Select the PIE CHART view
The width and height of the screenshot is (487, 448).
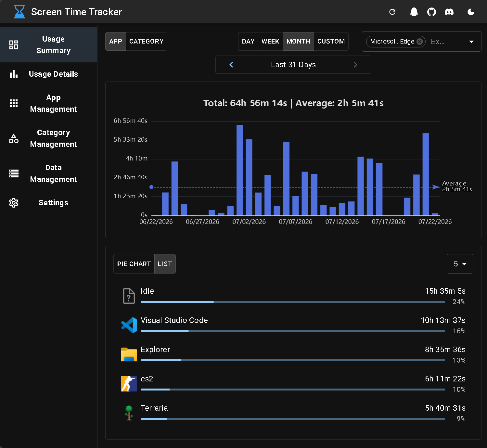pos(134,264)
